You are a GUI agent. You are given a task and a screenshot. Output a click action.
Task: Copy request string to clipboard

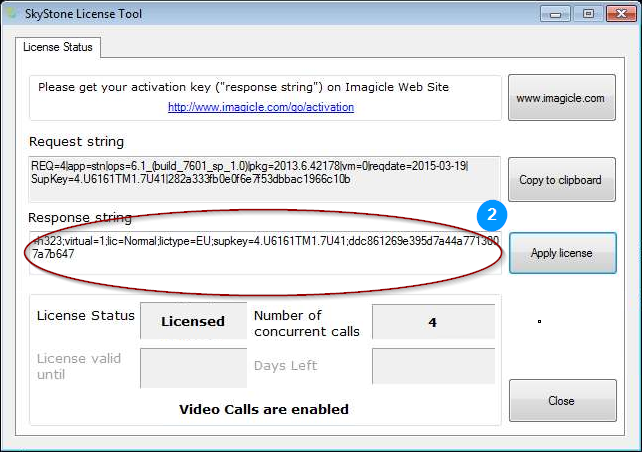click(x=562, y=180)
